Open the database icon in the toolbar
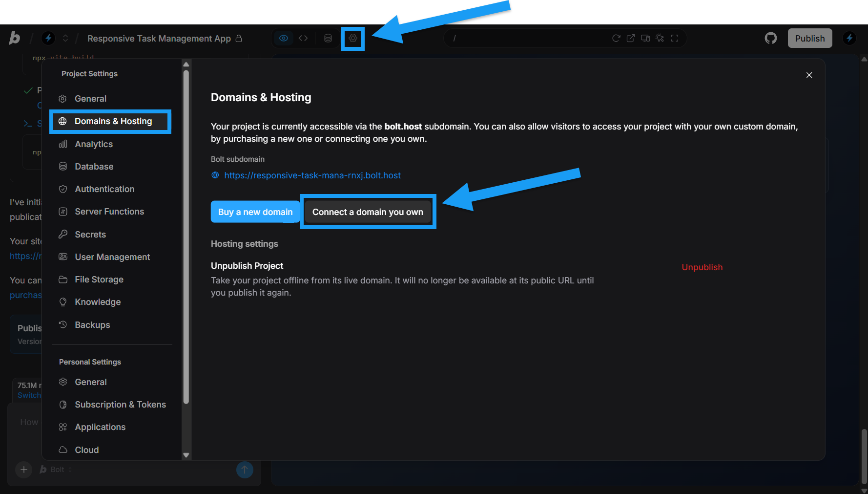The image size is (868, 494). pyautogui.click(x=328, y=38)
